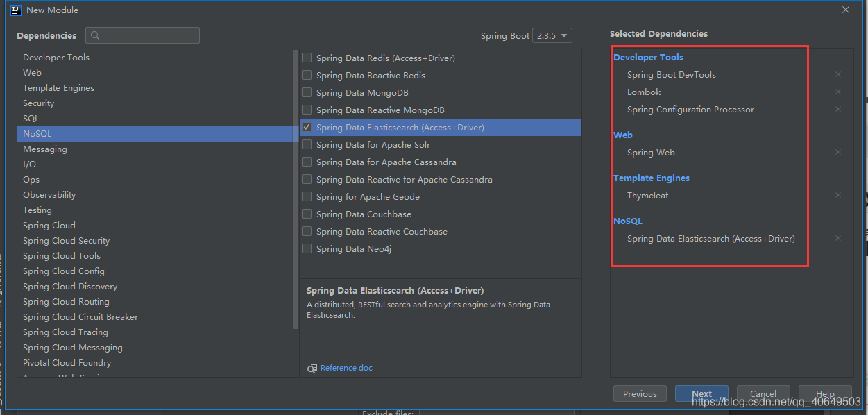Screen dimensions: 868x415
Task: Select the Web category in the list
Action: coord(155,72)
